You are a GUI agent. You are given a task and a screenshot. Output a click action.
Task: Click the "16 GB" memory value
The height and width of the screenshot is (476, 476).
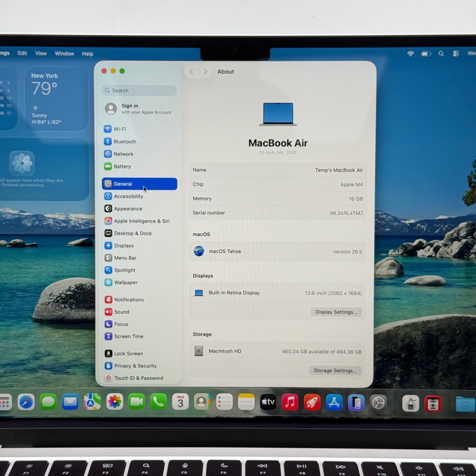(356, 199)
